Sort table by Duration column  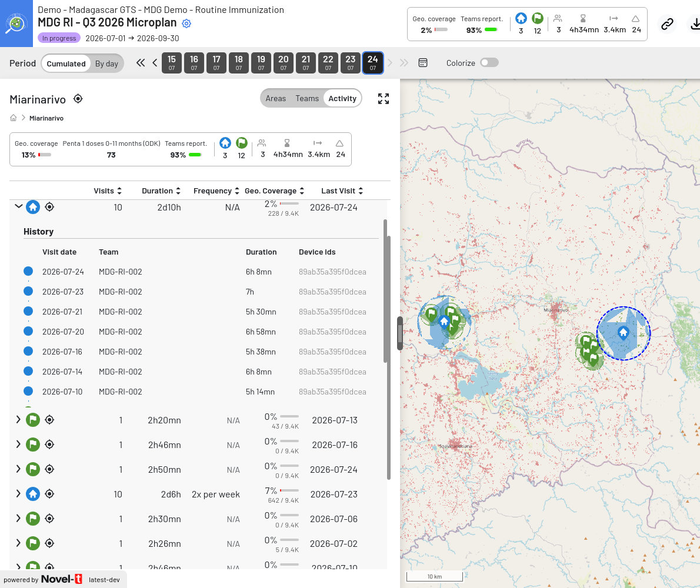[161, 191]
